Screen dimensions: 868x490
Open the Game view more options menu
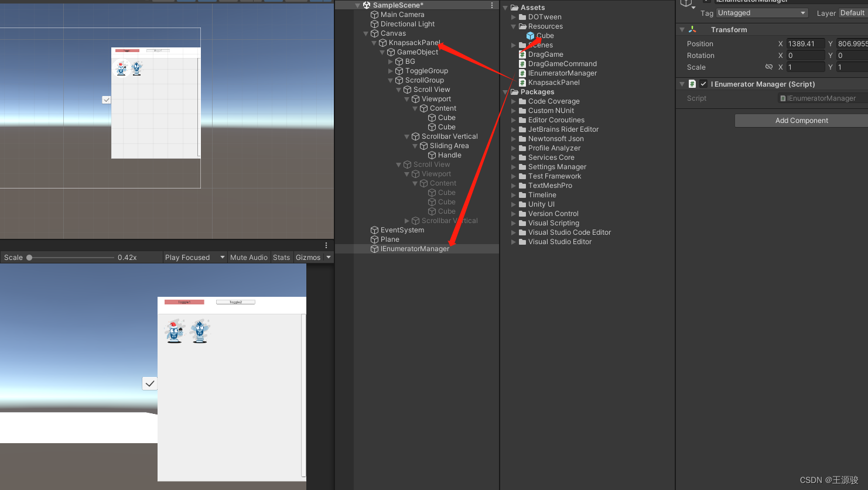click(327, 245)
